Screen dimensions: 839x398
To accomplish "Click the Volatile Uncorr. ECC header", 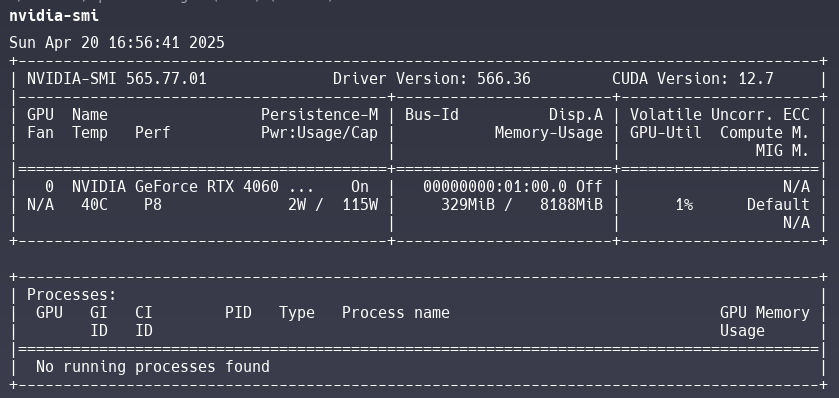I will [x=720, y=115].
